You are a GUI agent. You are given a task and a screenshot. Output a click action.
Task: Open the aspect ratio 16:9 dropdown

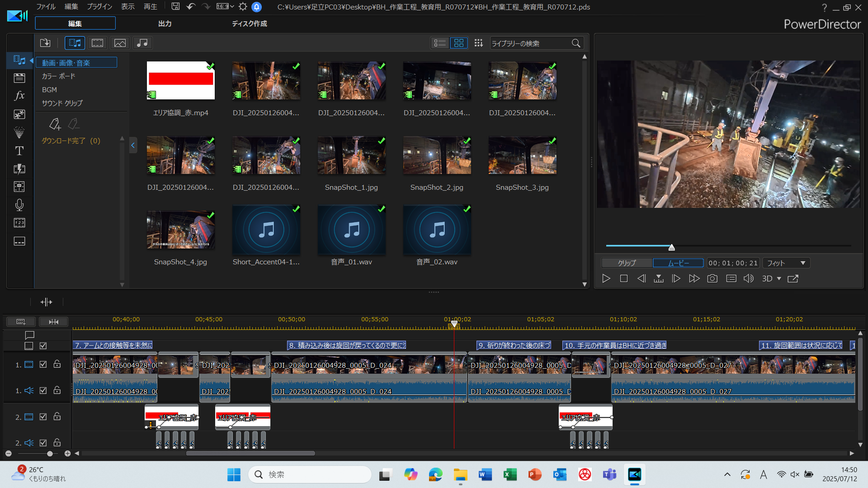225,7
